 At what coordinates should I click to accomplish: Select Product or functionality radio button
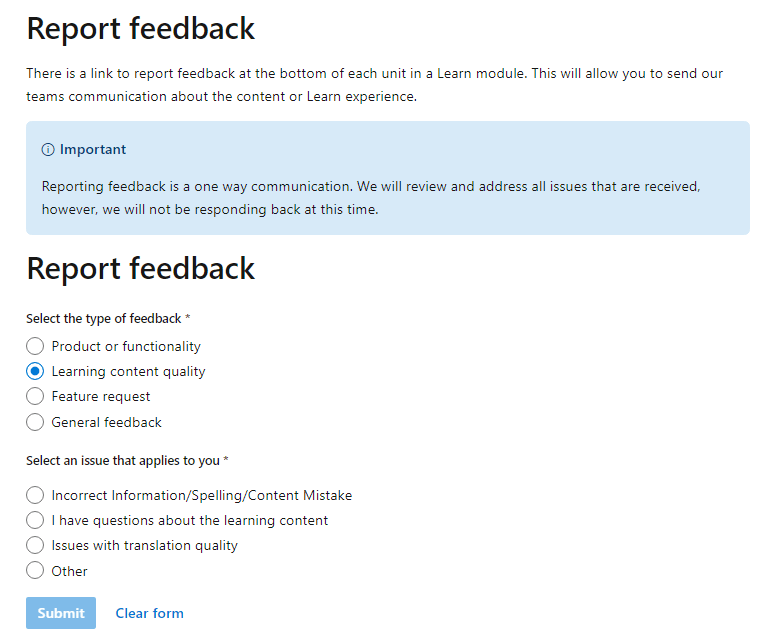[35, 346]
